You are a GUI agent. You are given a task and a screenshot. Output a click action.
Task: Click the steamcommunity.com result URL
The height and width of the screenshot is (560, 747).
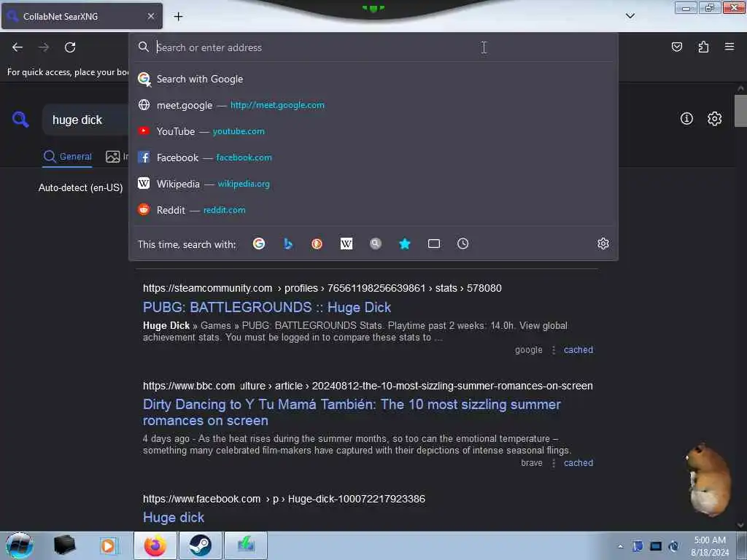point(322,288)
